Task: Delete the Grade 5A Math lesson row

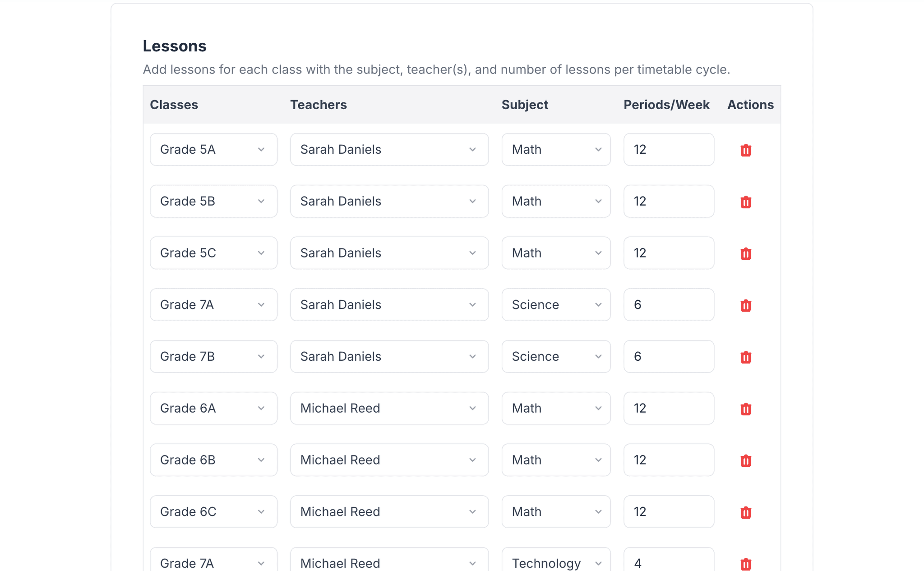Action: coord(745,150)
